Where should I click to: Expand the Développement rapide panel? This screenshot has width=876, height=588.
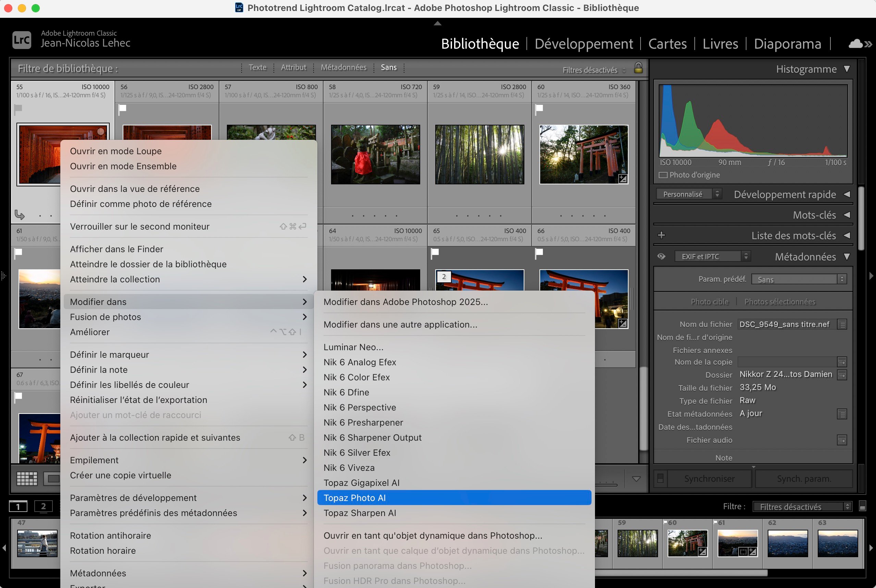(847, 194)
